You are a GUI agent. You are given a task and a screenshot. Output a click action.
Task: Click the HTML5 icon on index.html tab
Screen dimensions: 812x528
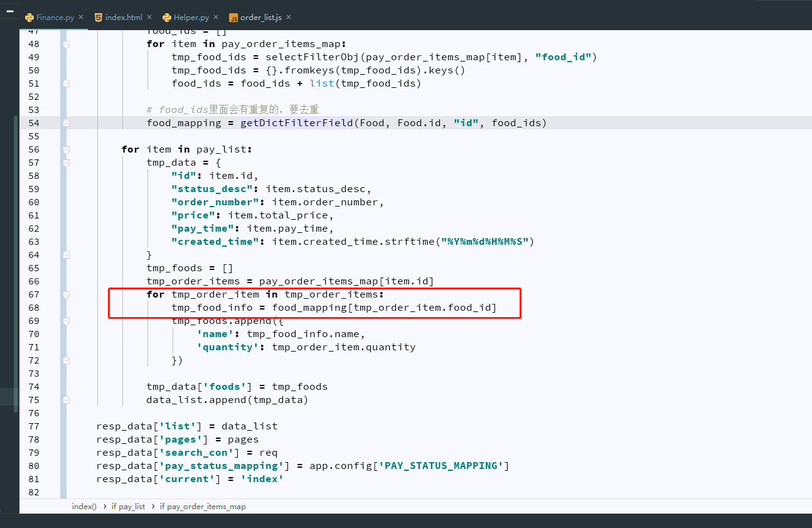tap(99, 18)
